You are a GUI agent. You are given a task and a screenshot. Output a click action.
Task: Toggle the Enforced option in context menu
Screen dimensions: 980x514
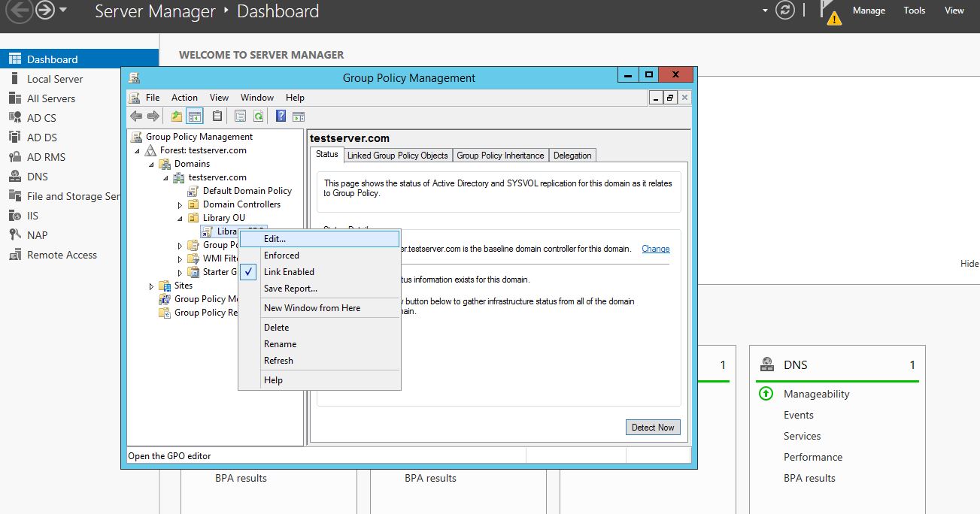pyautogui.click(x=281, y=255)
